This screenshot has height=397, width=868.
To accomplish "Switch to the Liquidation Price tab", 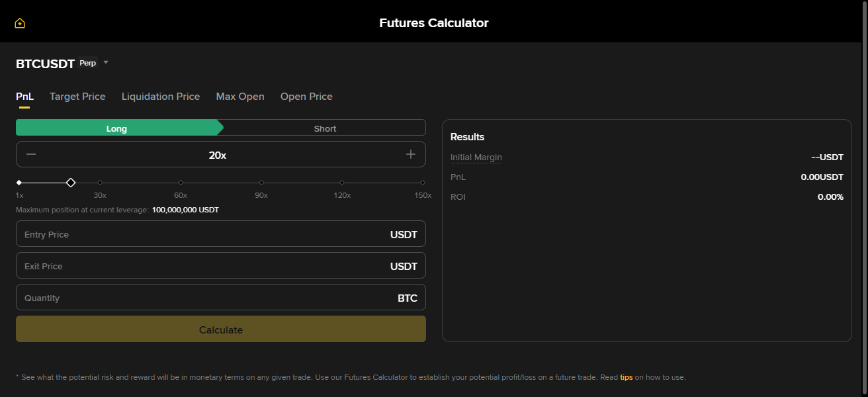I will click(160, 96).
